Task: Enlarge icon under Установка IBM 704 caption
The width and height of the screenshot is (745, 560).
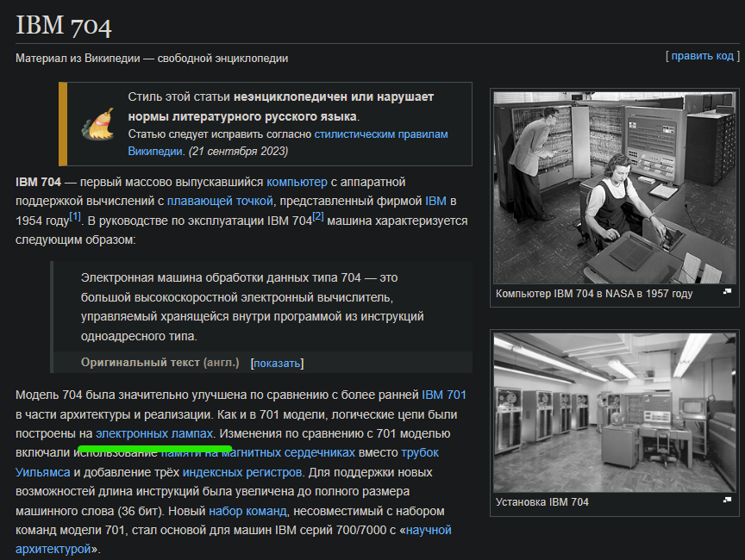Action: coord(727,499)
